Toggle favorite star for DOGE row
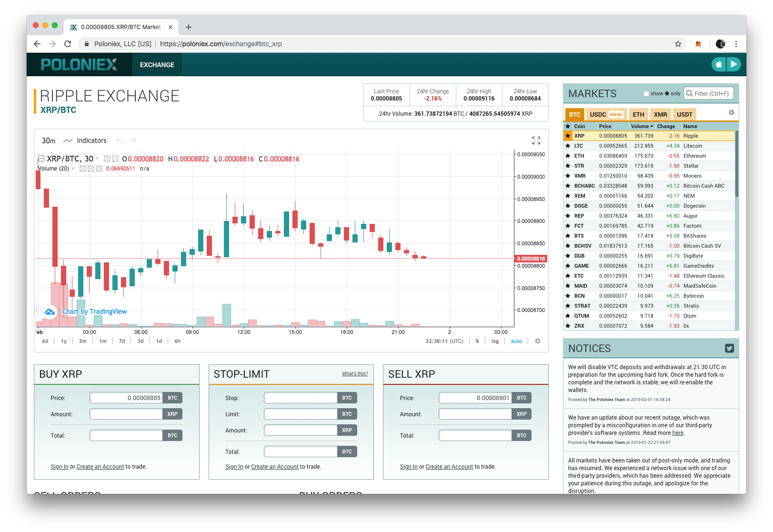This screenshot has width=773, height=532. tap(568, 206)
